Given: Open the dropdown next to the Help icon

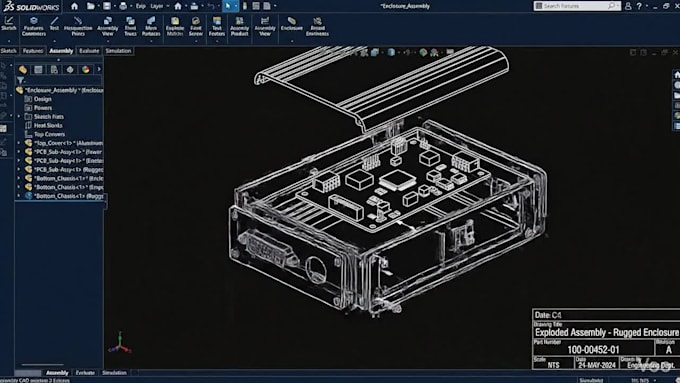Looking at the screenshot, I should (x=647, y=6).
